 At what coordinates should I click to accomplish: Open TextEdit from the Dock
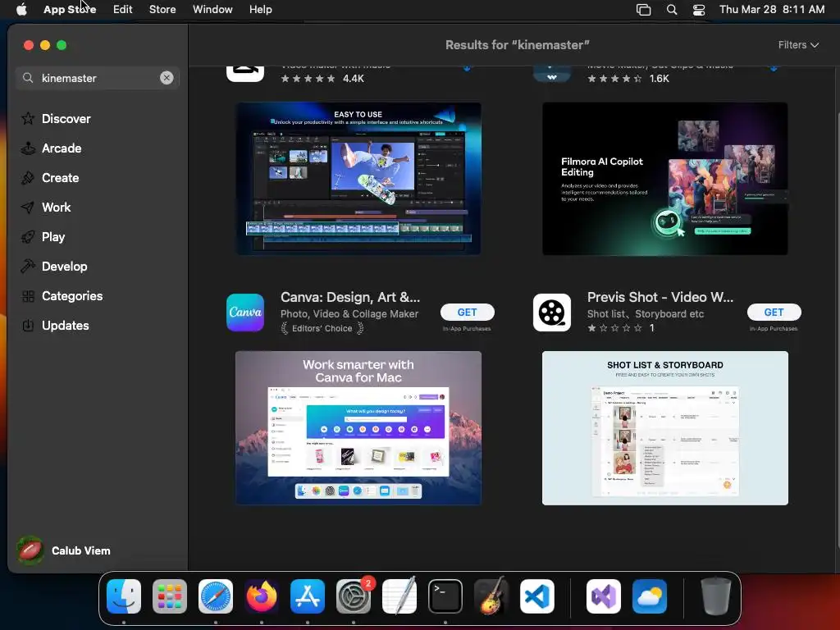tap(399, 596)
